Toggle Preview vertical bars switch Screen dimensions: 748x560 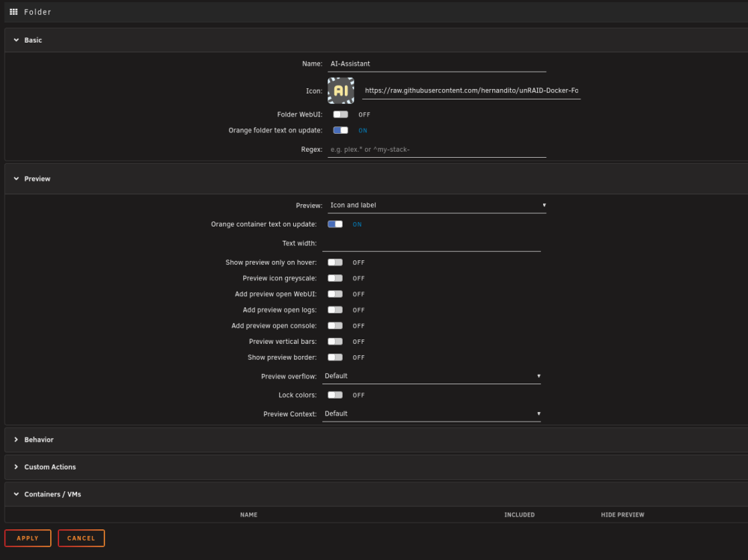[335, 342]
